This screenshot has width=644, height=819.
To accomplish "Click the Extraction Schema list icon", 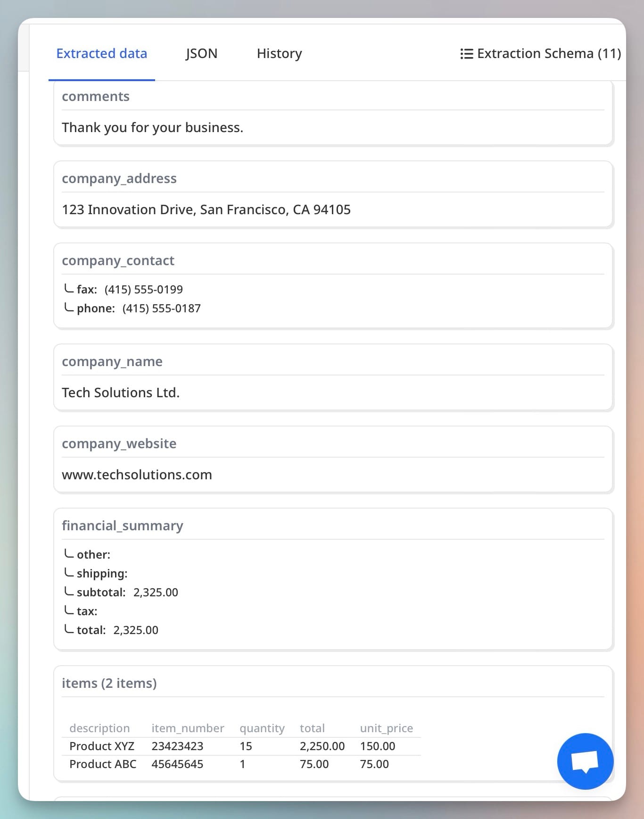I will [466, 54].
